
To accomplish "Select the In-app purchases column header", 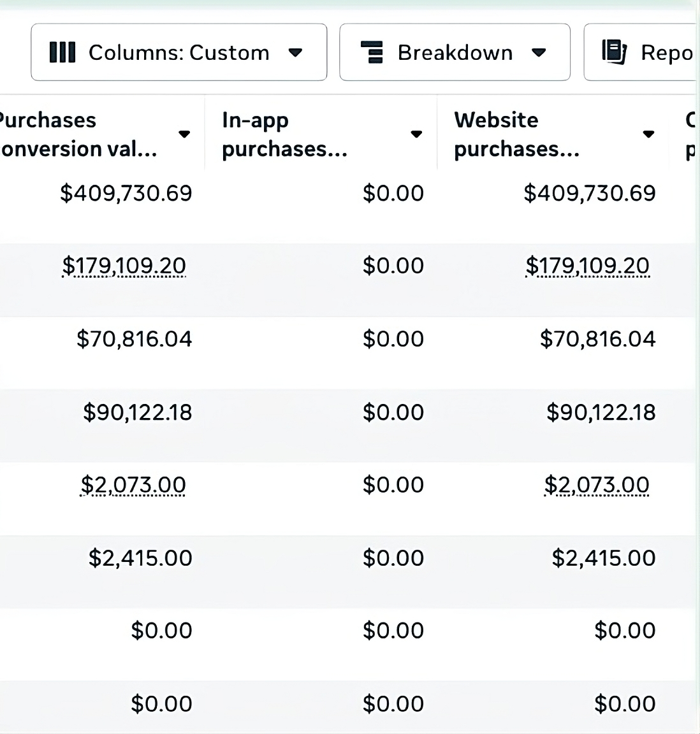I will [x=284, y=134].
